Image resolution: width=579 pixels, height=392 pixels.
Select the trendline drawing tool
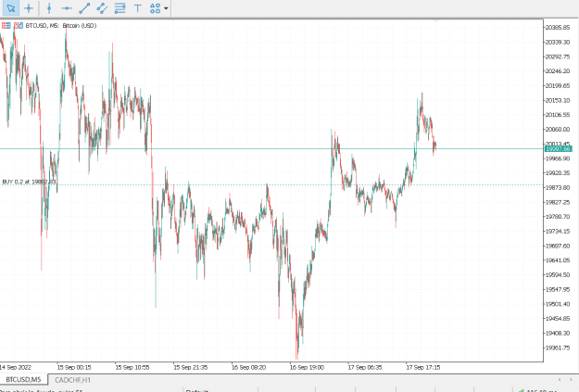84,7
